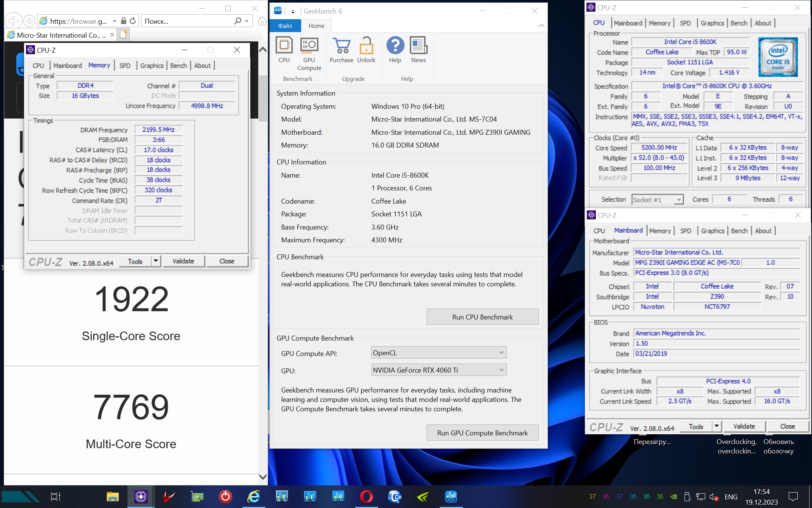Switch to CPU tab in Memory CPU-Z window
812x508 pixels.
pos(38,65)
